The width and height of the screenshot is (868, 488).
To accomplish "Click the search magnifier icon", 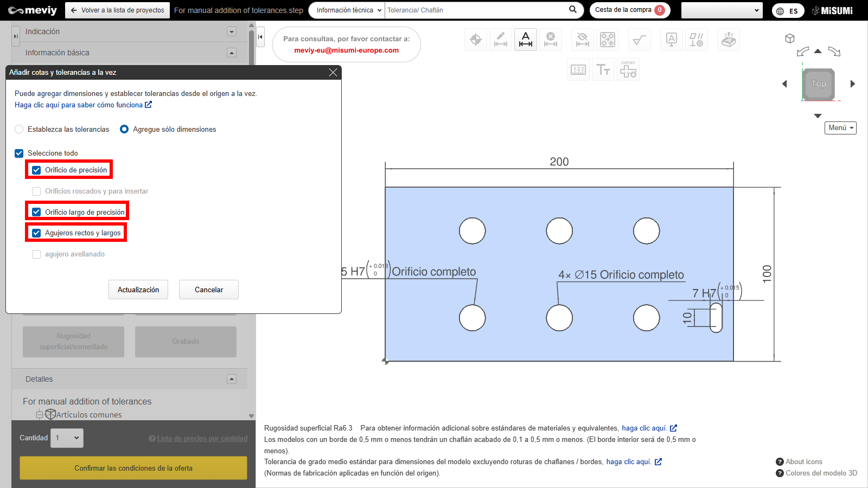I will coord(573,10).
